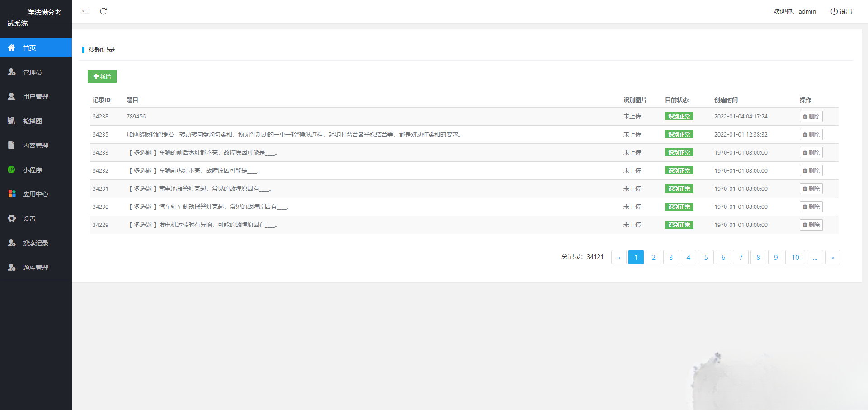Open 小程序 menu item

pos(36,170)
